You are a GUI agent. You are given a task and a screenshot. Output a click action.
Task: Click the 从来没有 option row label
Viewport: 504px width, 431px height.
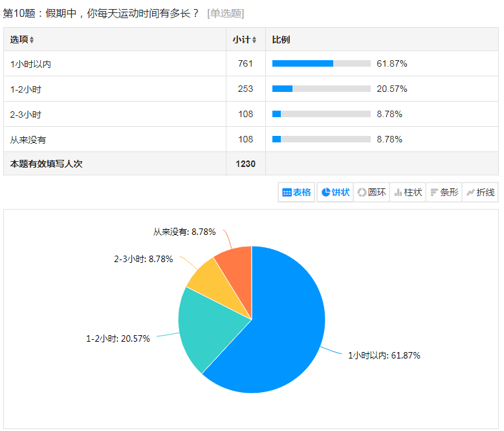click(x=28, y=140)
